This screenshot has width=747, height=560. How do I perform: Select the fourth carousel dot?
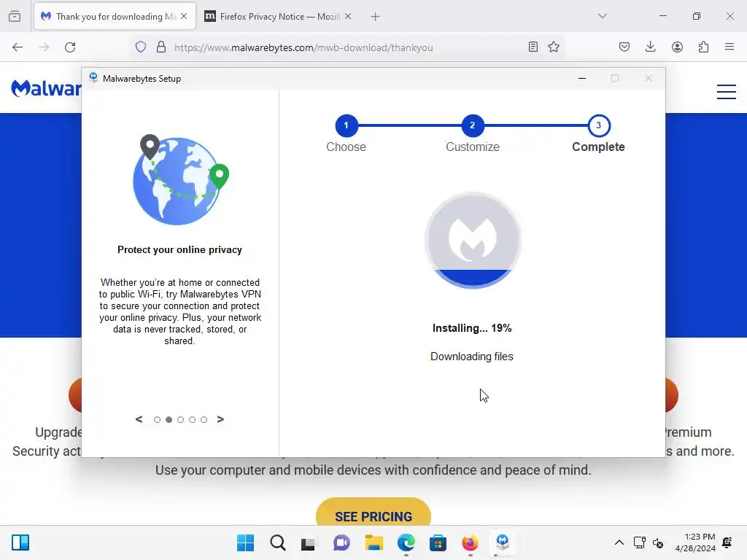click(192, 419)
